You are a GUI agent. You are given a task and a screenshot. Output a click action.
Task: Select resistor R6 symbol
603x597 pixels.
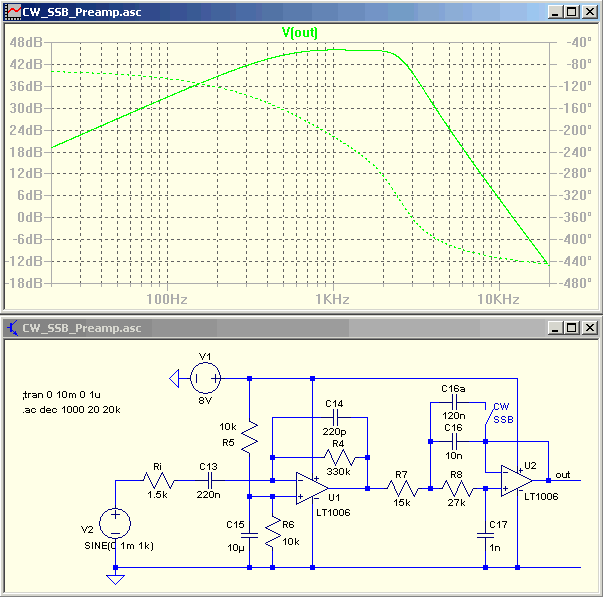click(273, 532)
